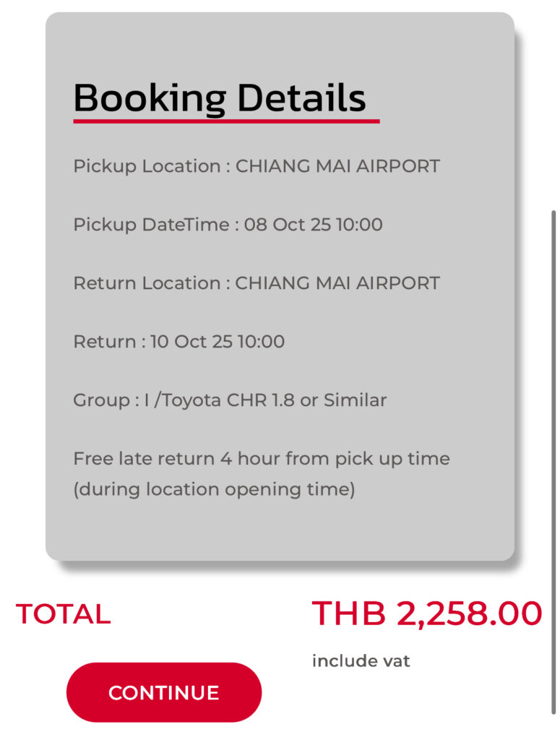560x740 pixels.
Task: Click the red underline beneath Booking Details
Action: coord(226,121)
